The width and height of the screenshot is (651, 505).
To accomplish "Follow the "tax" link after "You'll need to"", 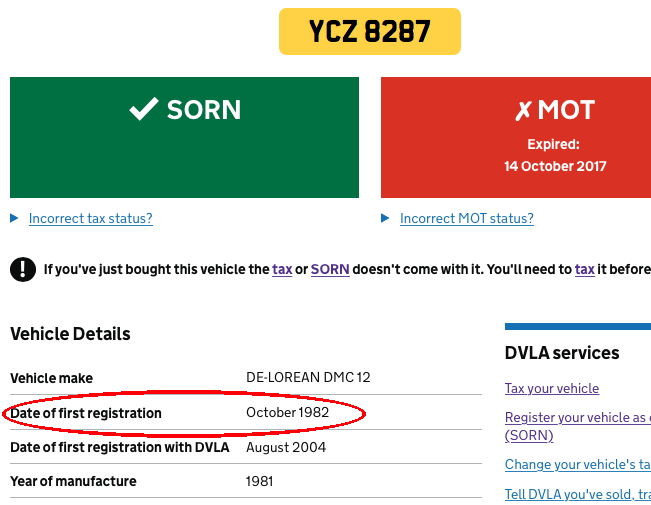I will (x=584, y=269).
